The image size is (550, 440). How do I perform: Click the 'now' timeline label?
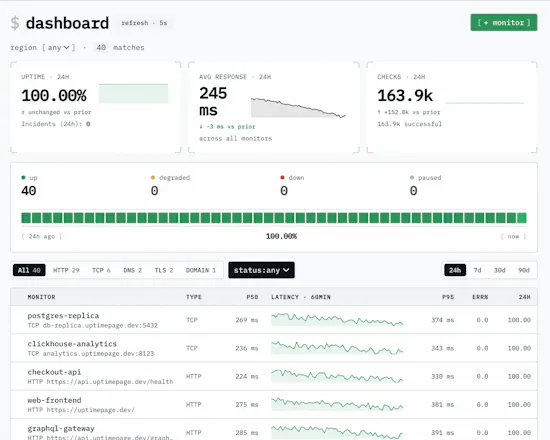[513, 236]
